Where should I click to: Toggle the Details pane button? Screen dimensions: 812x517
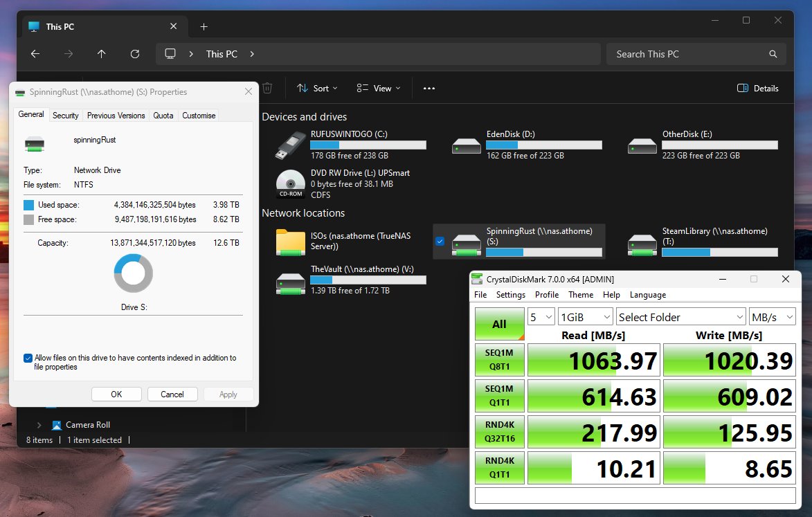pos(758,89)
